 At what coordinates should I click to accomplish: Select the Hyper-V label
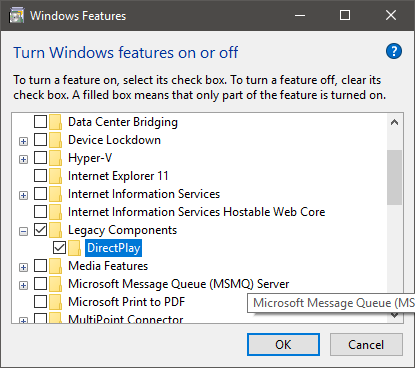[x=90, y=158]
